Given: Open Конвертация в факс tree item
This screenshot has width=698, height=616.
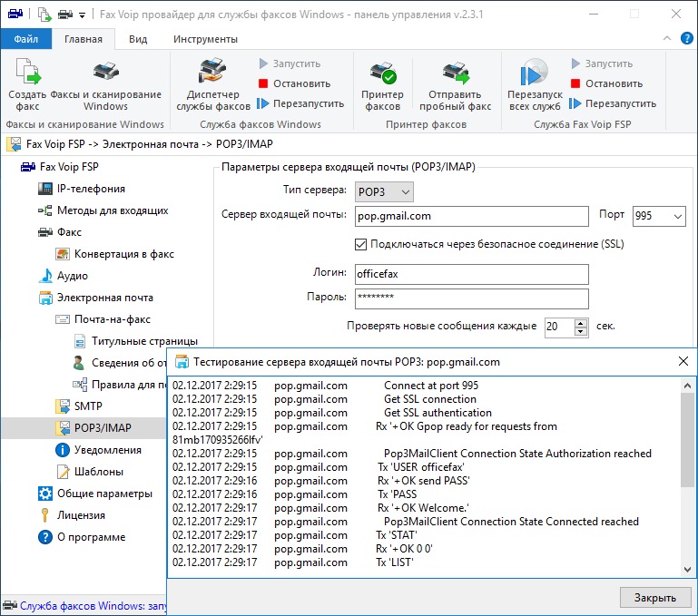Looking at the screenshot, I should click(x=115, y=254).
